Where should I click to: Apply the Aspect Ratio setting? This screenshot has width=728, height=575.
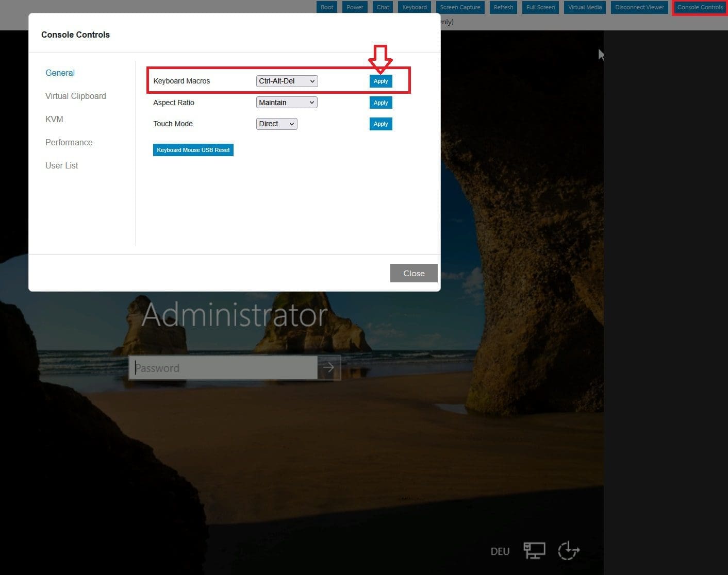pyautogui.click(x=380, y=103)
